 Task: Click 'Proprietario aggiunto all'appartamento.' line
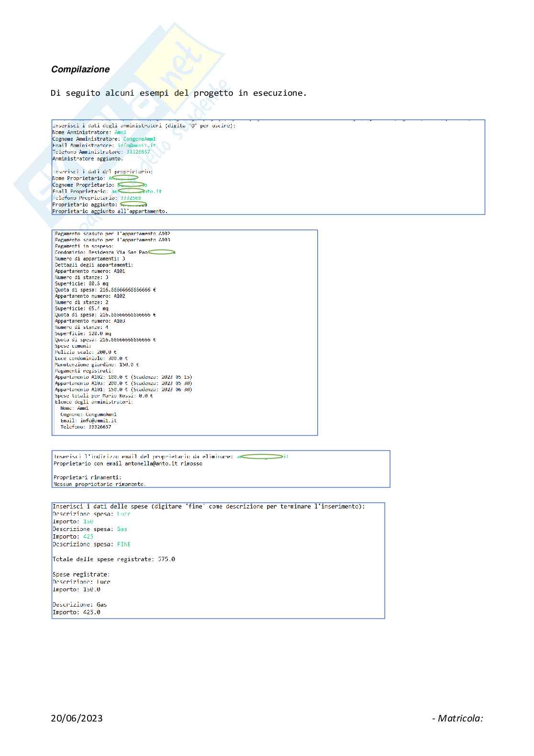110,211
